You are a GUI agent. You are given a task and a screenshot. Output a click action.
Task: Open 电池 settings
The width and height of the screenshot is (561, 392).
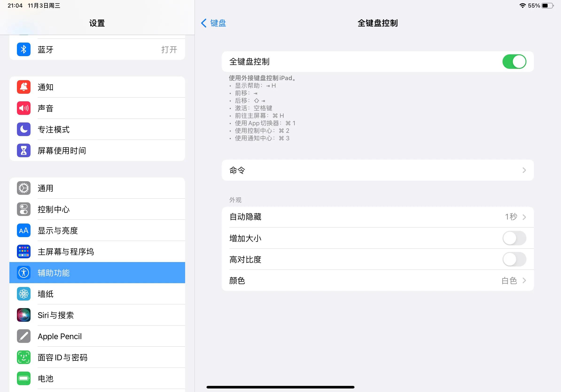point(97,378)
